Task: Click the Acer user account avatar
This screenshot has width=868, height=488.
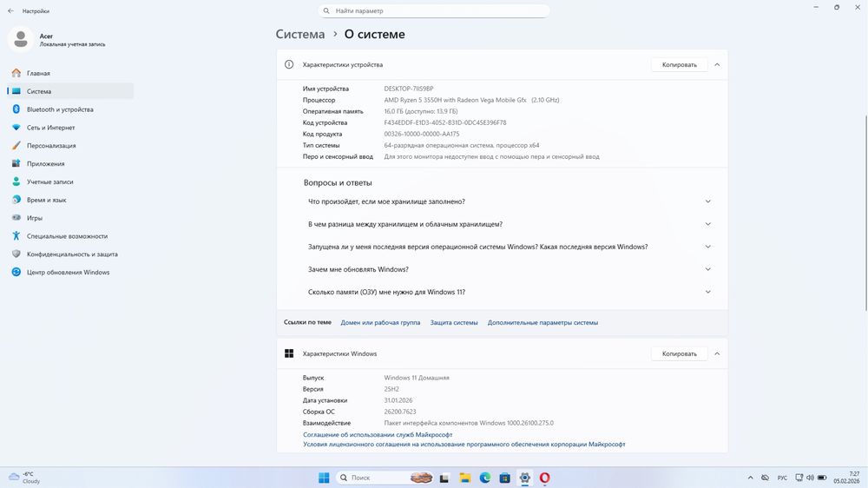Action: point(21,39)
